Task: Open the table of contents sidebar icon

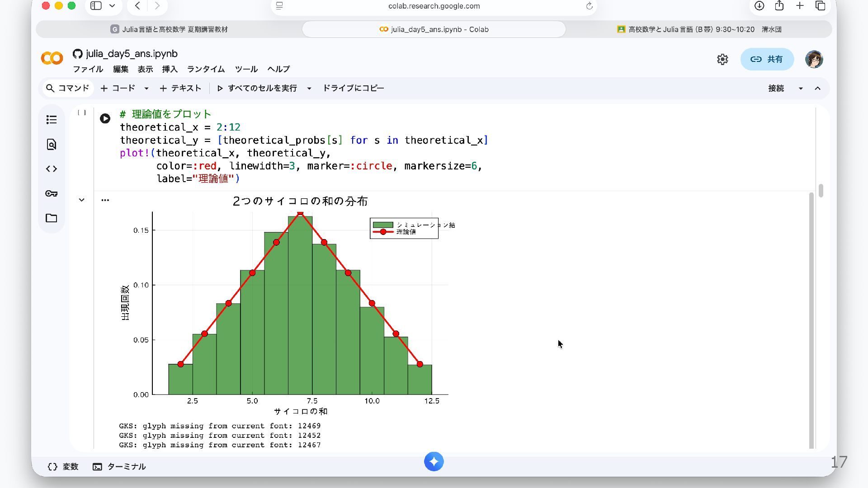Action: click(x=52, y=120)
